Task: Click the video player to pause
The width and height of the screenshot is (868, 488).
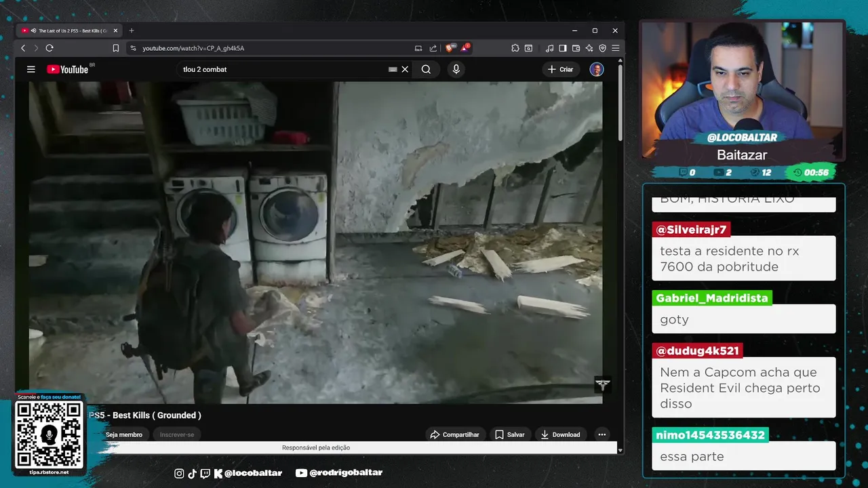Action: point(315,243)
